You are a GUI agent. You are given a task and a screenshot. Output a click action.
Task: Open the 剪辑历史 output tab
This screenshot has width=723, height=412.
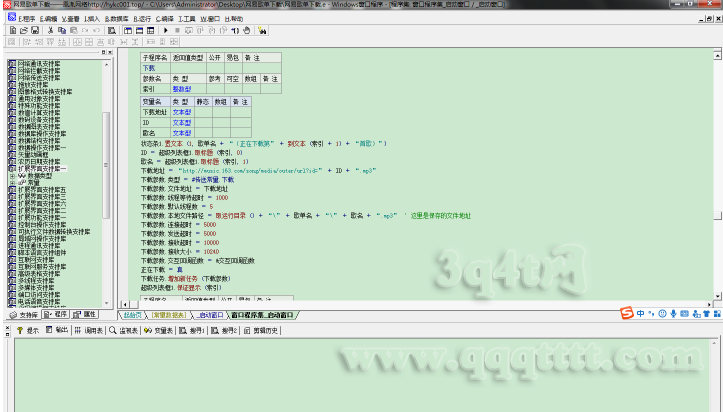pos(261,330)
